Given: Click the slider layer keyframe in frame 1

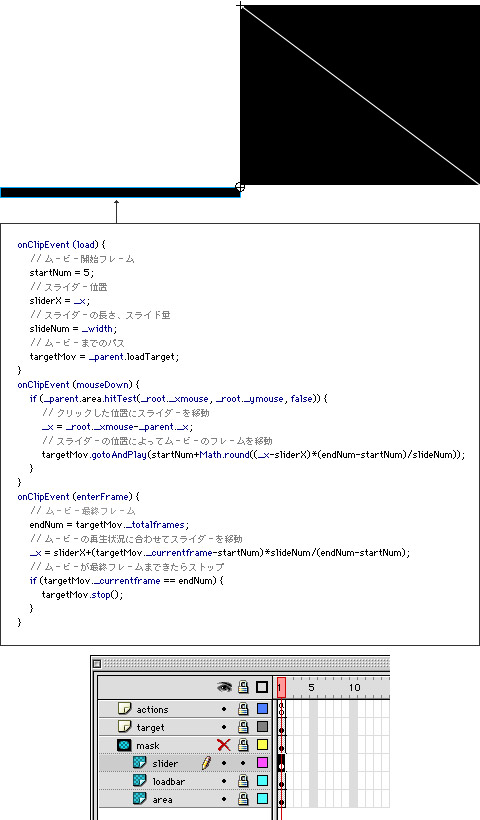Looking at the screenshot, I should (x=281, y=763).
